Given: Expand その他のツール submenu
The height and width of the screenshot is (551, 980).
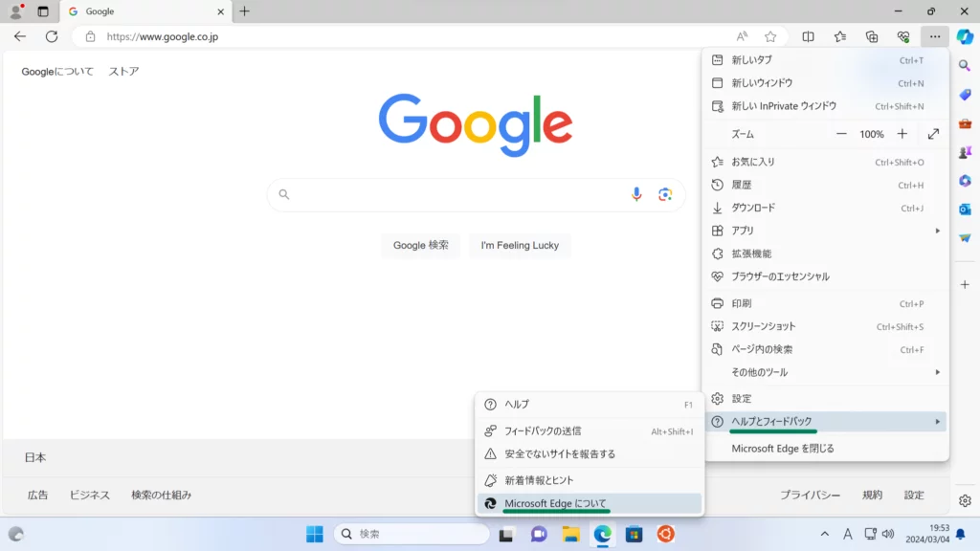Looking at the screenshot, I should click(825, 372).
